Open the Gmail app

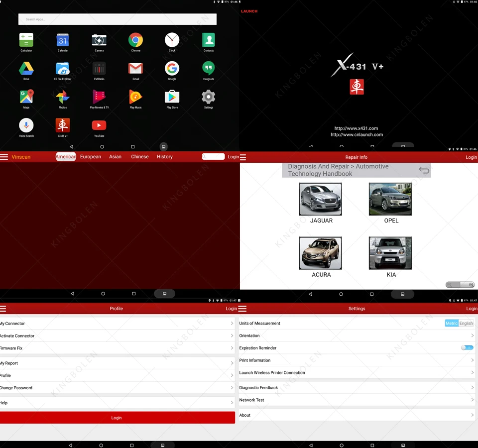coord(135,68)
